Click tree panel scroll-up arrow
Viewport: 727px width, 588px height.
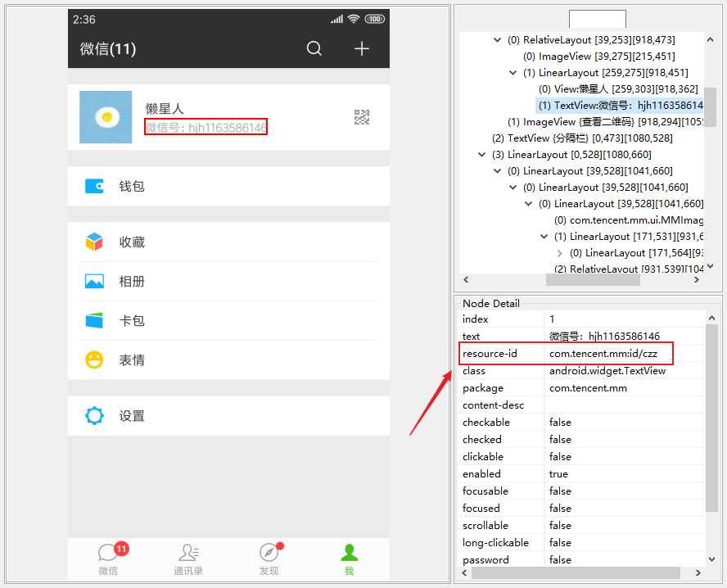coord(710,40)
